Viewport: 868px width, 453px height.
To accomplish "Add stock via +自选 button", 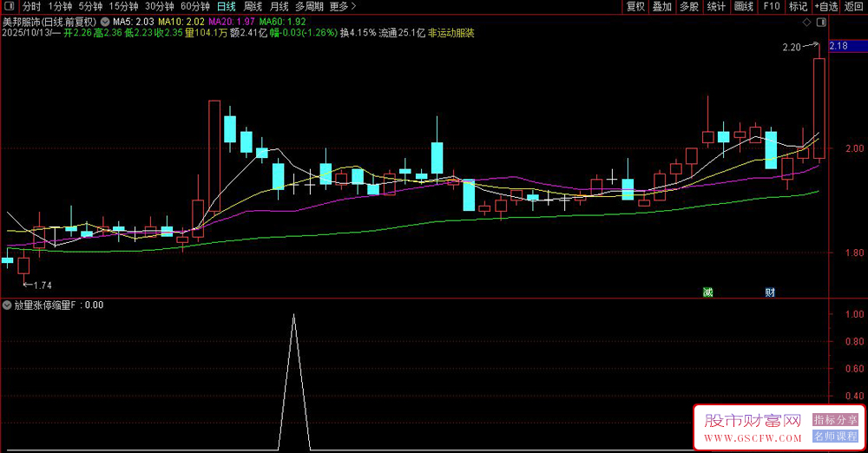I will pyautogui.click(x=825, y=6).
